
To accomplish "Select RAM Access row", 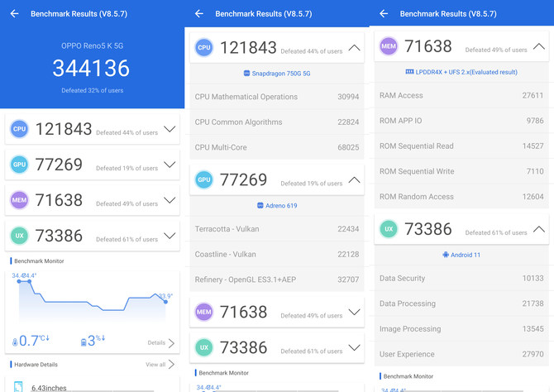I will (461, 95).
